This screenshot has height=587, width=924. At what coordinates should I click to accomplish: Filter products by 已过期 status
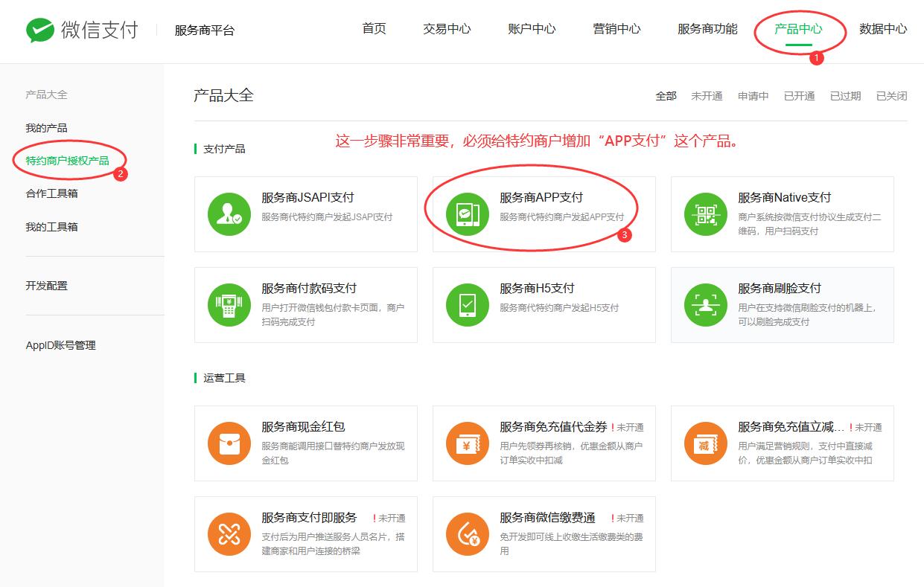845,96
